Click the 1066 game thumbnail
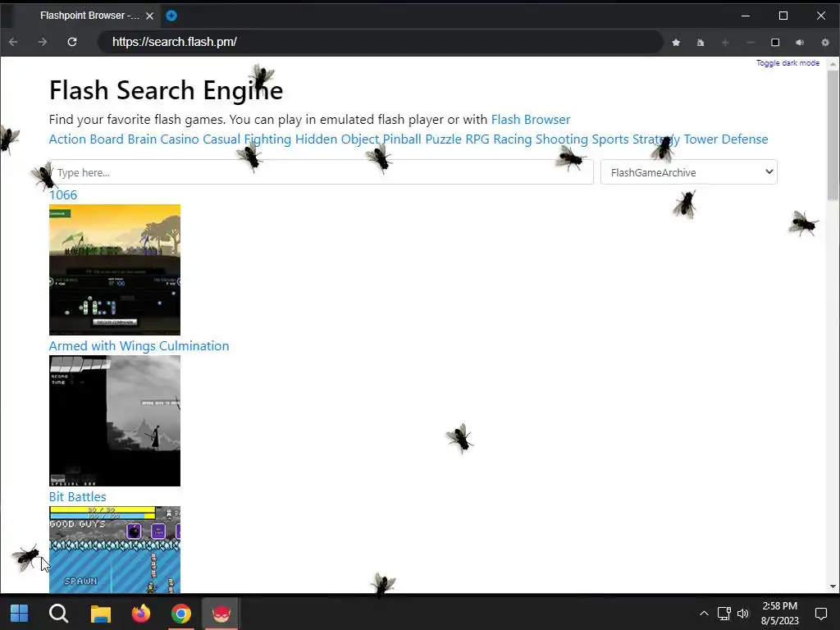 click(115, 269)
